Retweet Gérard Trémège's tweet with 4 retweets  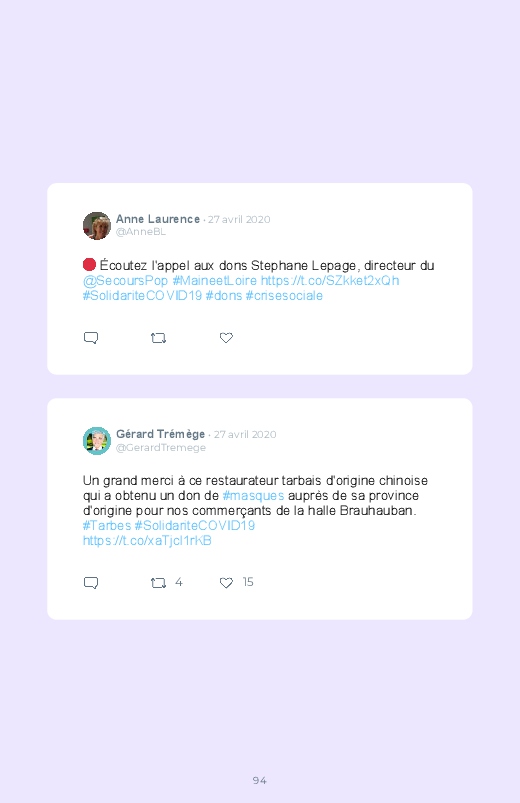point(158,583)
